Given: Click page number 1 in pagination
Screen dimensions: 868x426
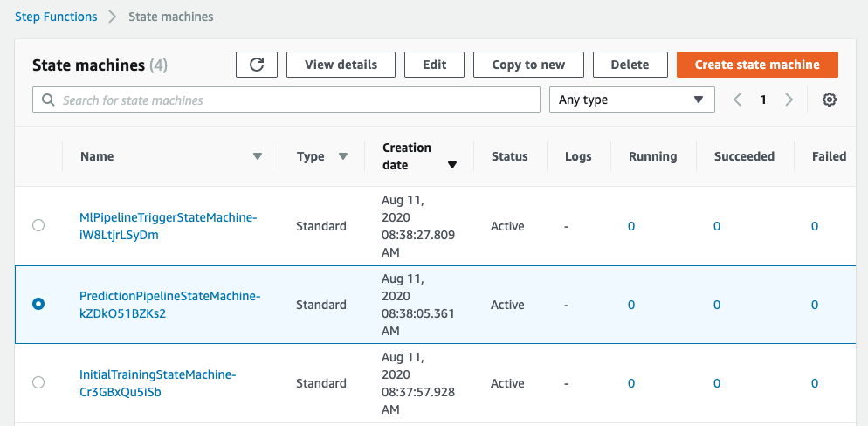Looking at the screenshot, I should (x=763, y=100).
